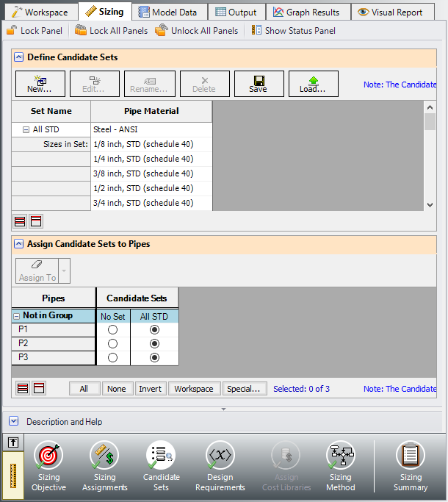Select No Set radio for pipe P1
The height and width of the screenshot is (502, 448).
pos(113,330)
